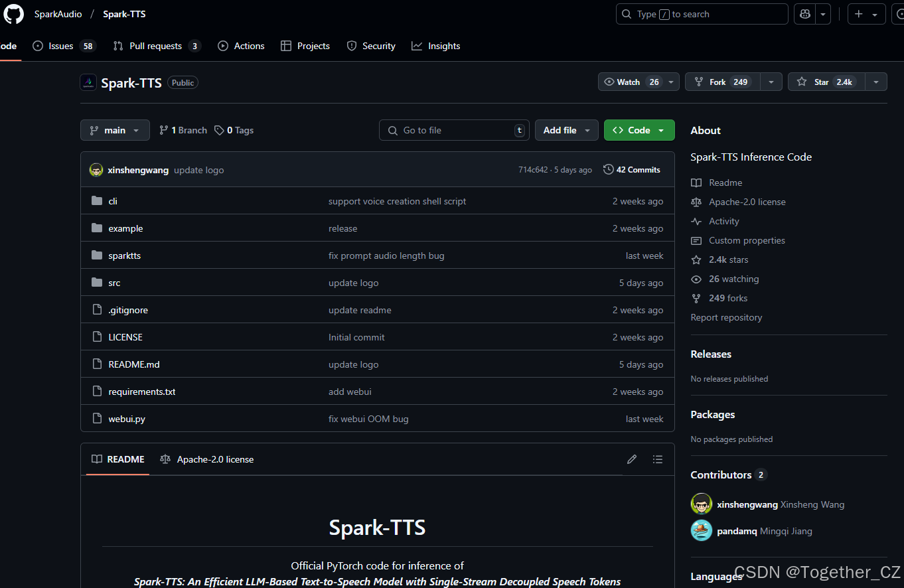Viewport: 904px width, 588px height.
Task: Fork the Spark-TTS repository
Action: (721, 82)
